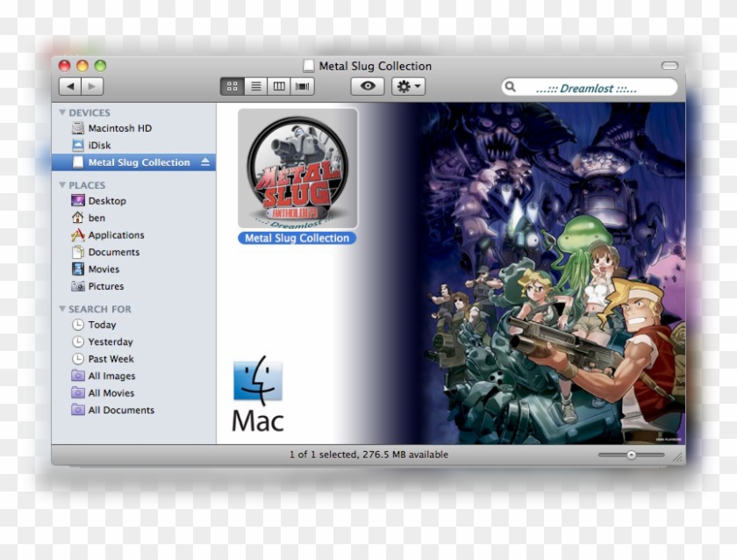Minimize the window with yellow button
Viewport: 737px width, 560px height.
[82, 65]
